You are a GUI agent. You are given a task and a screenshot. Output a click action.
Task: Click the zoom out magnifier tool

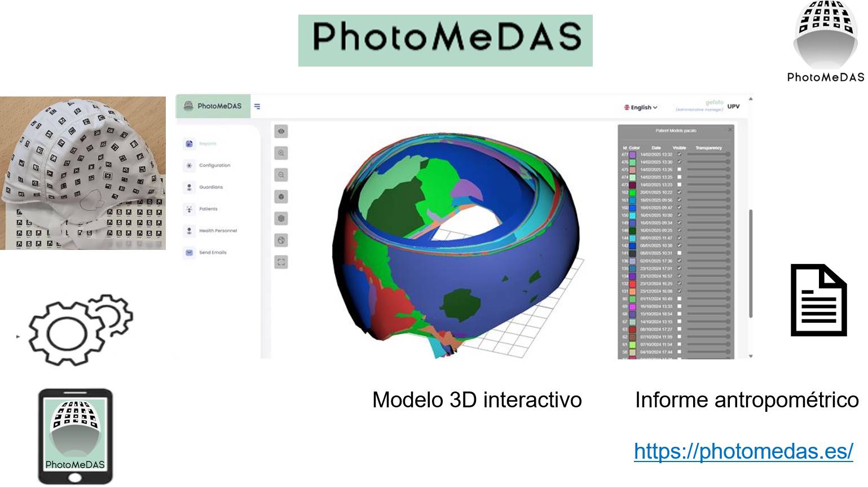[281, 175]
